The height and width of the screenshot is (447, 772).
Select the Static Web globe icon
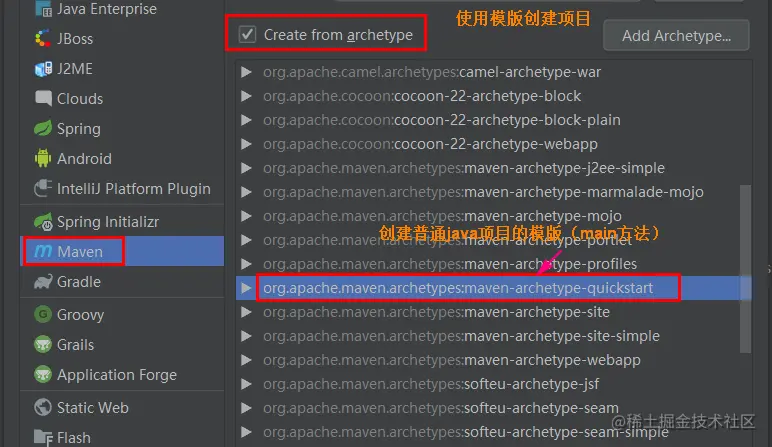coord(43,407)
